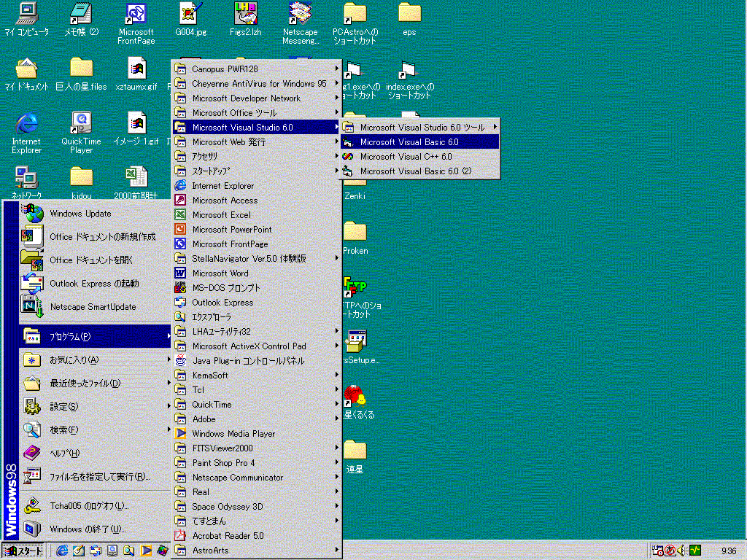Expand the Canopus PWR128 program group
Screen dimensions: 747x560
click(258, 69)
